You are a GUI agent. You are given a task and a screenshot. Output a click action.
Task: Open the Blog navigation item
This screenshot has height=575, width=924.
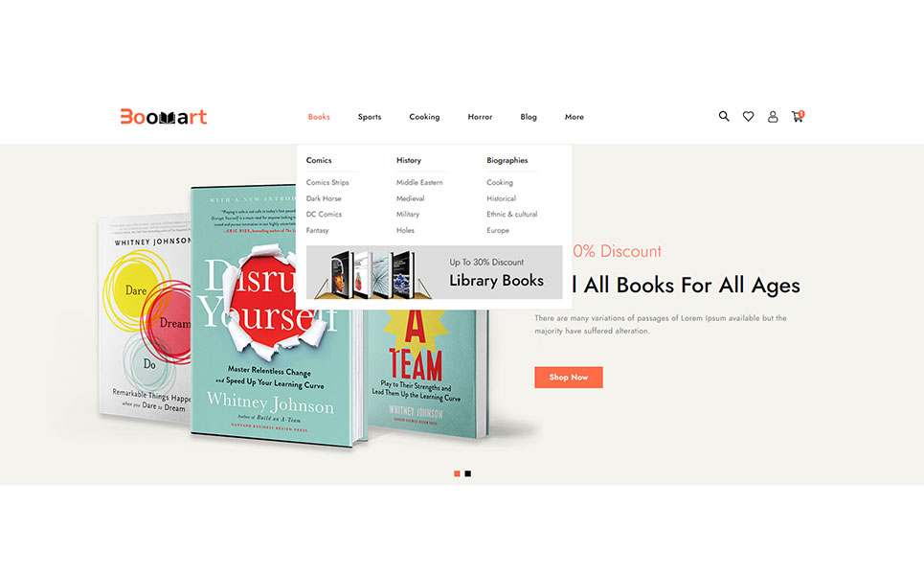coord(529,117)
